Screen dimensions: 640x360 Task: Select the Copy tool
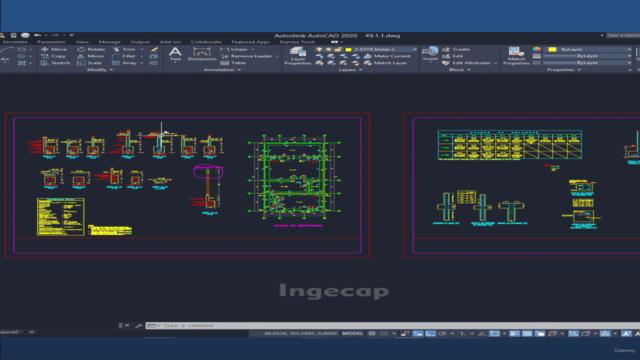(53, 56)
